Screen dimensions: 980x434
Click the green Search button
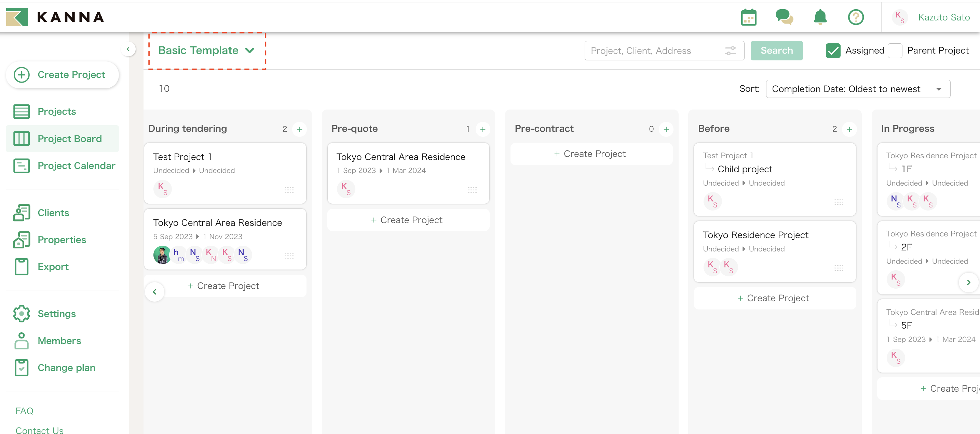point(776,50)
